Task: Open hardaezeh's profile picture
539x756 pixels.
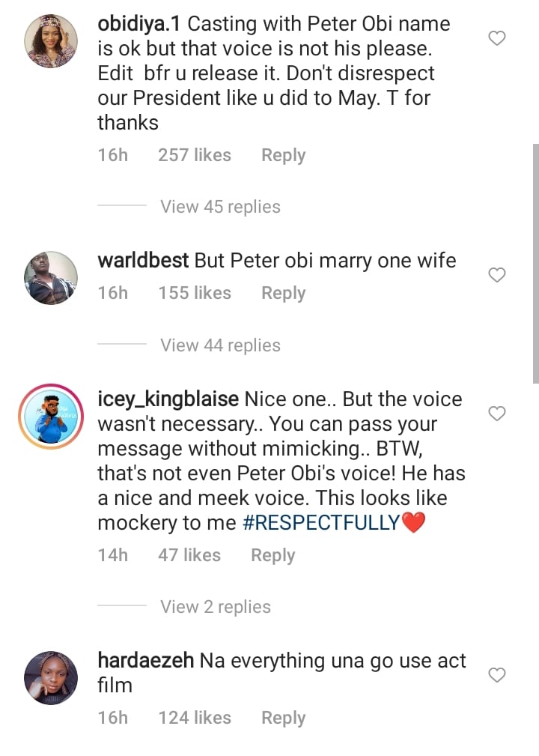Action: click(51, 678)
